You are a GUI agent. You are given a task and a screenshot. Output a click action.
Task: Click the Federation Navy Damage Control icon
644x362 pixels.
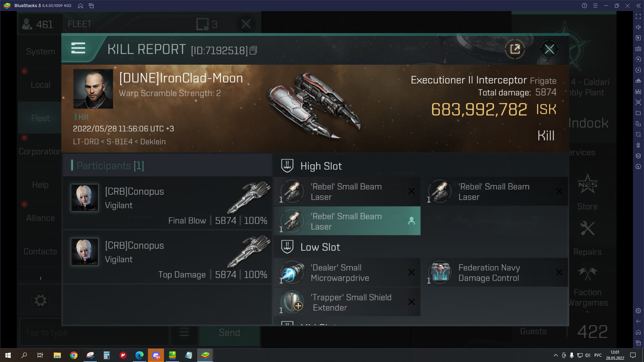pos(440,272)
